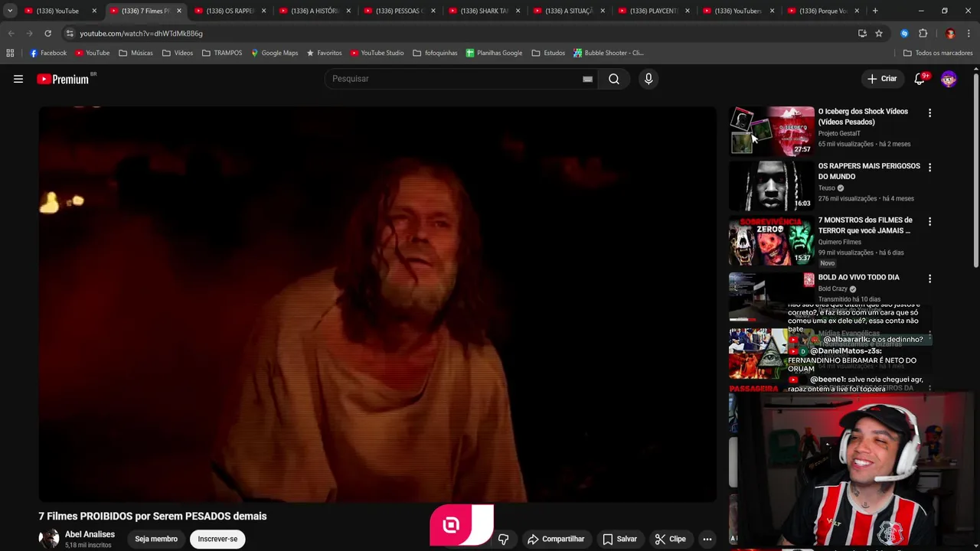
Task: Open a new browser tab
Action: coord(875,11)
